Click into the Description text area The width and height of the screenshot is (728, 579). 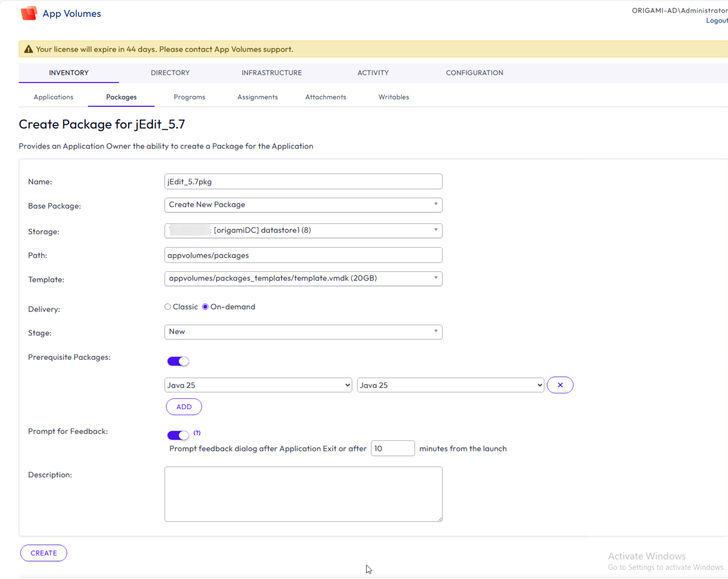pos(303,494)
